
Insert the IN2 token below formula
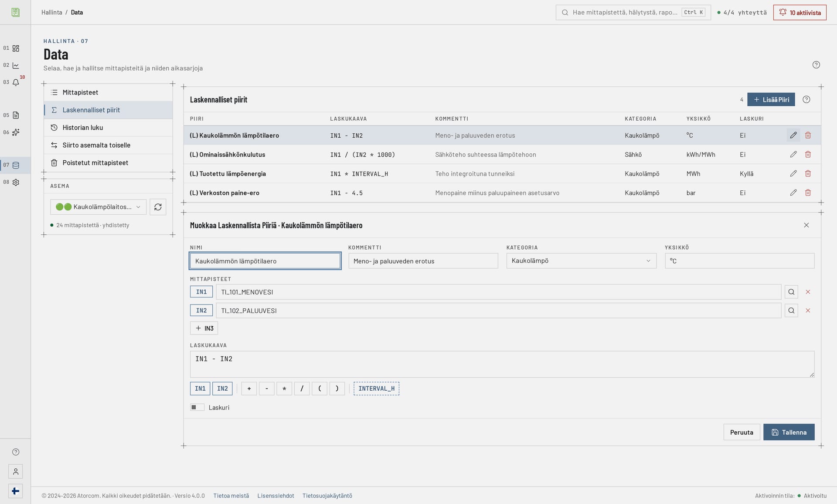[222, 389]
